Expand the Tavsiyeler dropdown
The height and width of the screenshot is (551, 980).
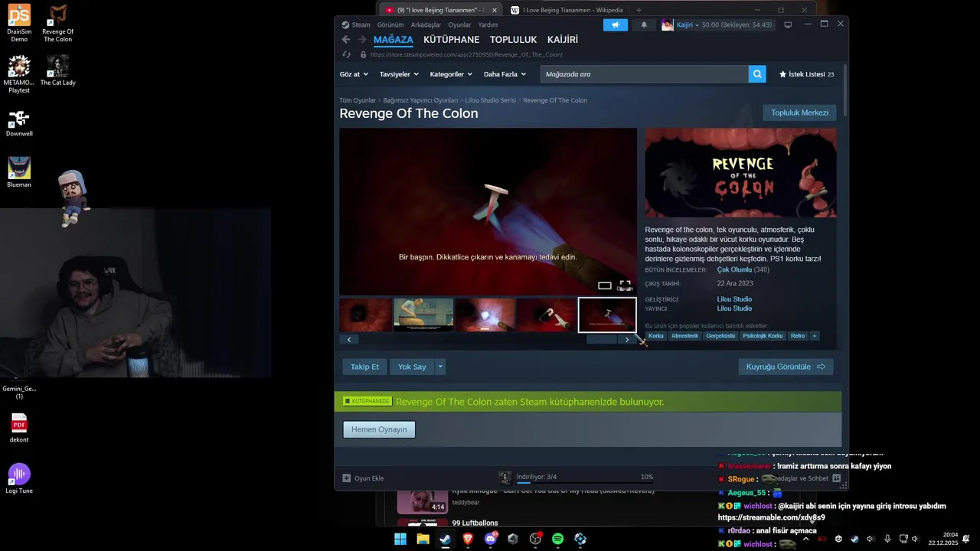(x=399, y=74)
